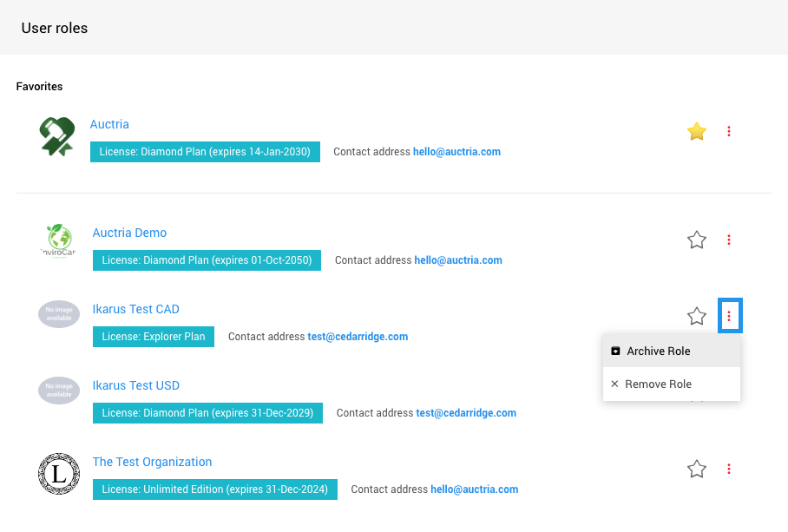Mark Ikarus Test CAD as favorite

point(696,317)
